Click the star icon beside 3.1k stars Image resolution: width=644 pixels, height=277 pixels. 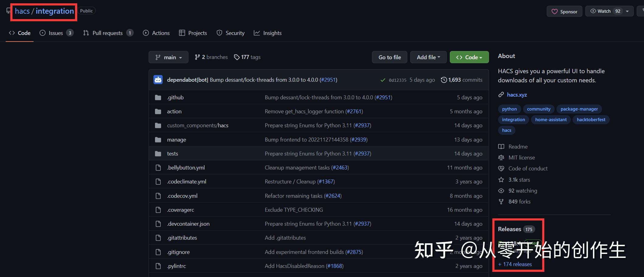(501, 180)
